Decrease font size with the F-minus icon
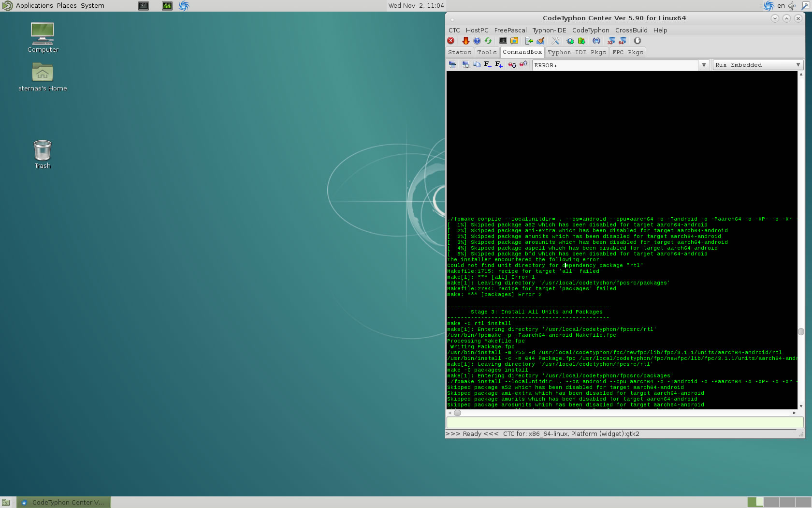 pos(487,64)
